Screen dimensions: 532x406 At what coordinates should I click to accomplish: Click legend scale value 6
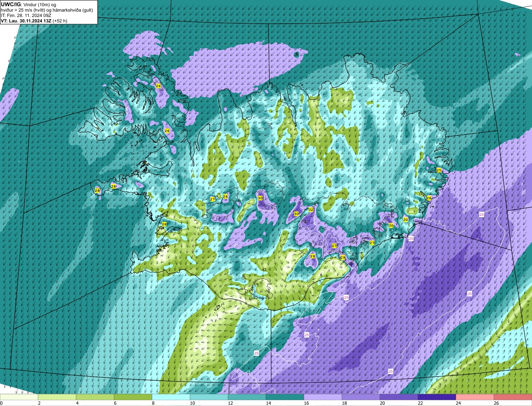pyautogui.click(x=115, y=403)
